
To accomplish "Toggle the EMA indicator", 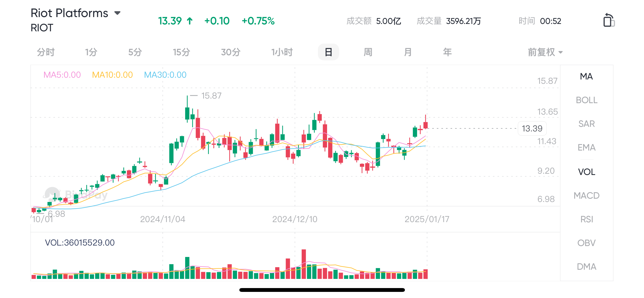I will 587,147.
